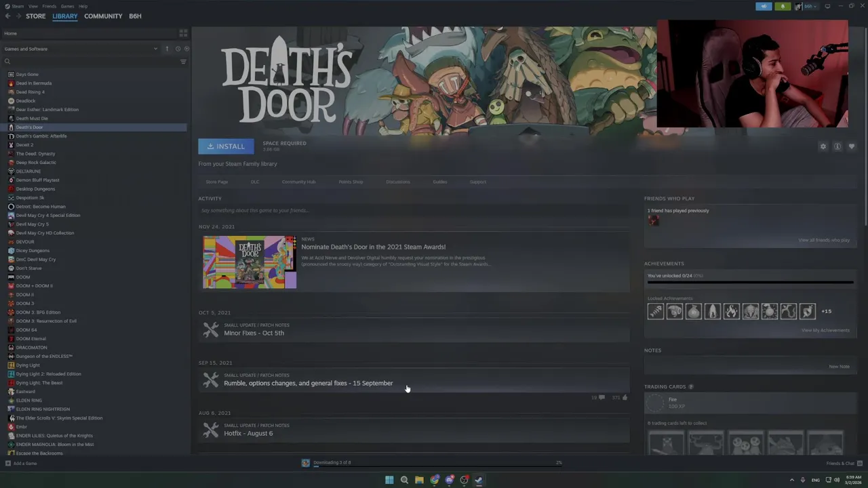This screenshot has height=488, width=868.
Task: Click the library search magnifier icon
Action: 7,62
